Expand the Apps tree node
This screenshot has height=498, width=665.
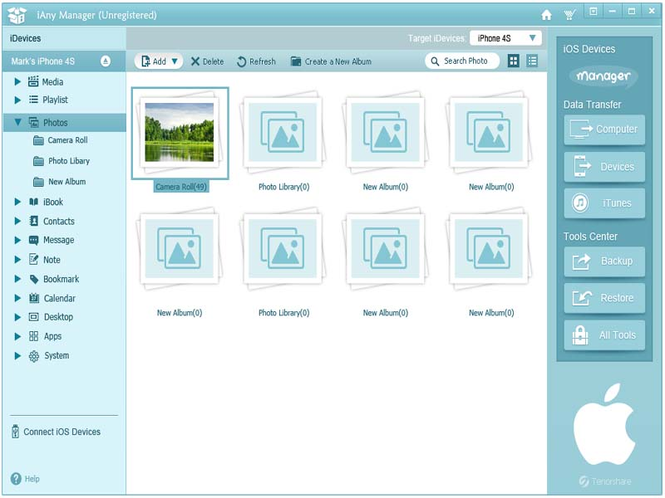click(x=17, y=336)
